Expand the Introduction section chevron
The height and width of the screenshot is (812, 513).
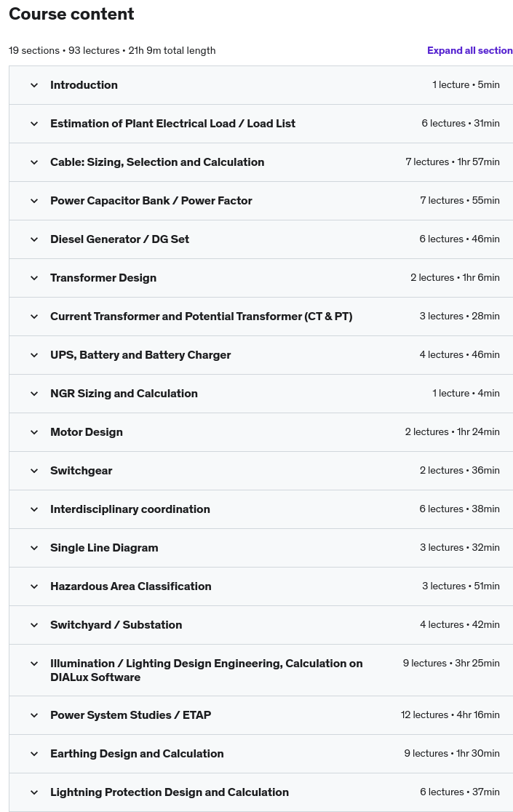pos(34,85)
